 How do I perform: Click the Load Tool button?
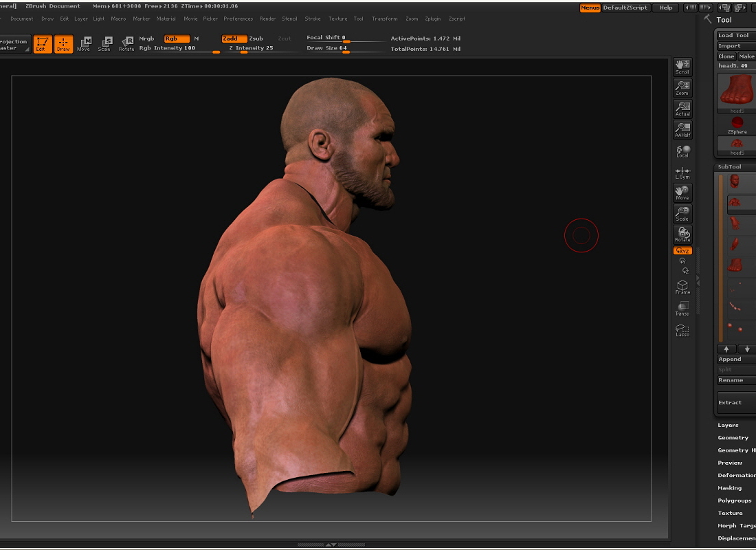click(x=733, y=34)
